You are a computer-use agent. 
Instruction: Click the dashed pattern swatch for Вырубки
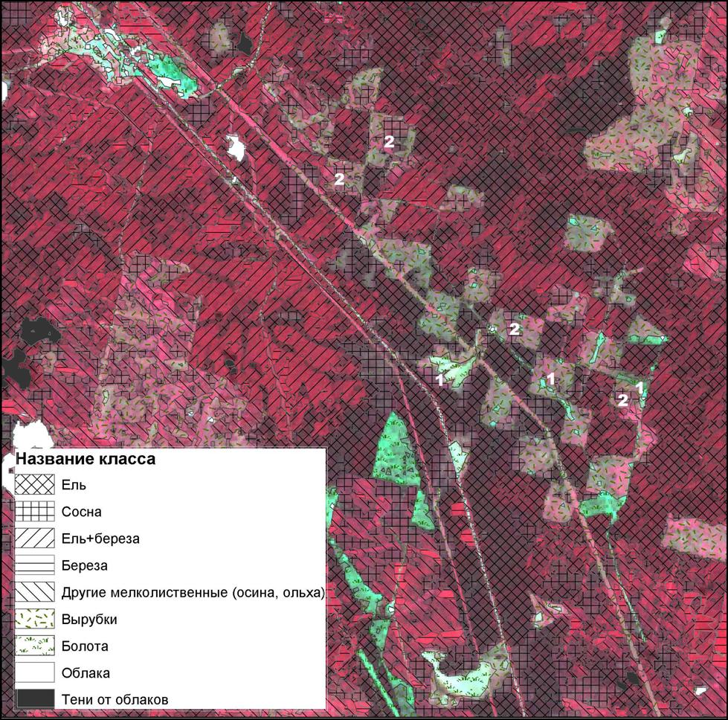(35, 619)
